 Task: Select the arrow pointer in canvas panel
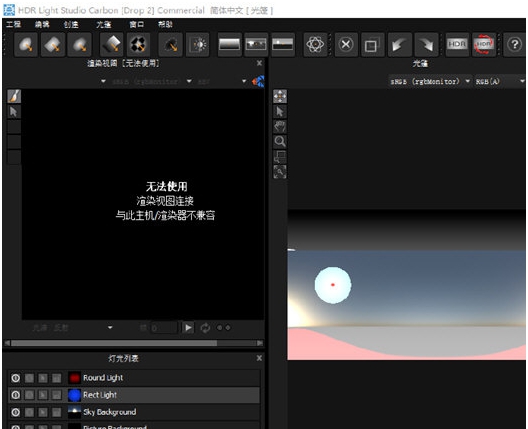280,111
